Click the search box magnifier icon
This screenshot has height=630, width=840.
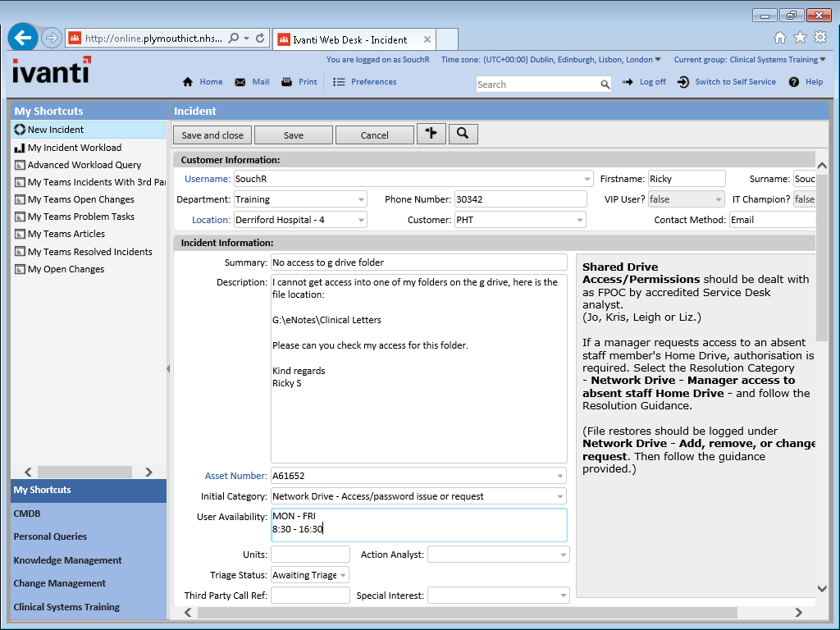(x=605, y=84)
